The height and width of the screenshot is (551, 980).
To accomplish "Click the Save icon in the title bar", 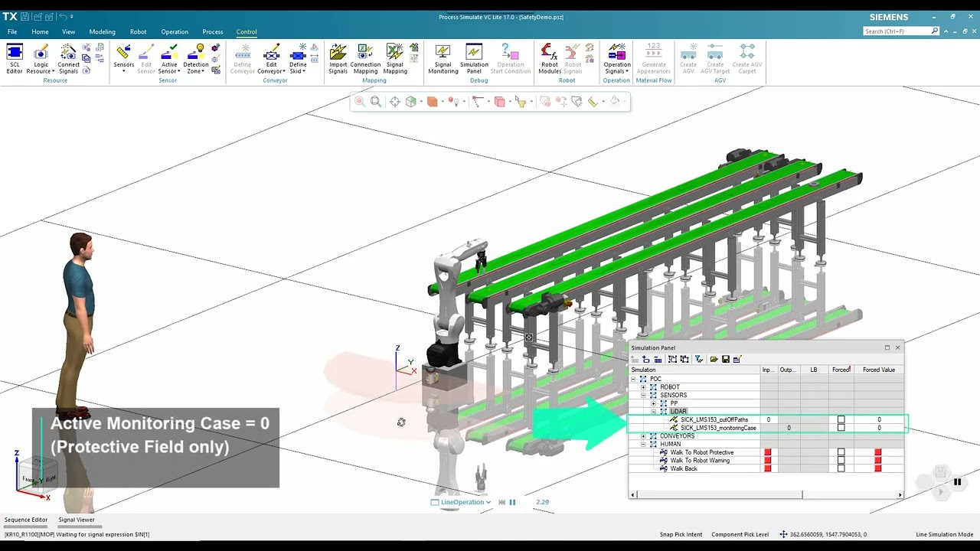I will point(25,17).
